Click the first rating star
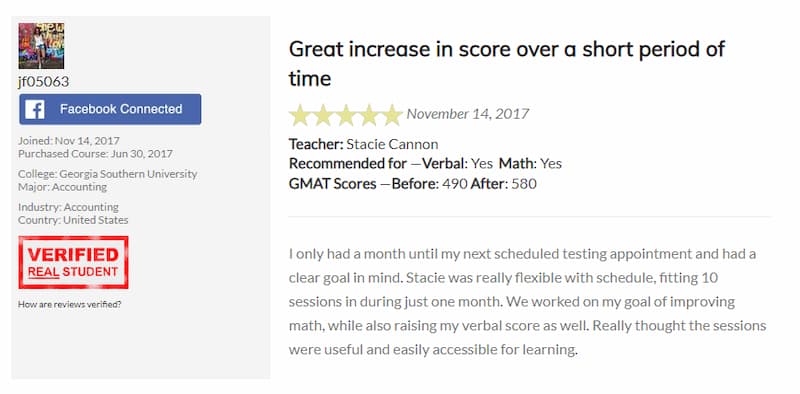Screen dimensions: 800x394 tap(299, 115)
